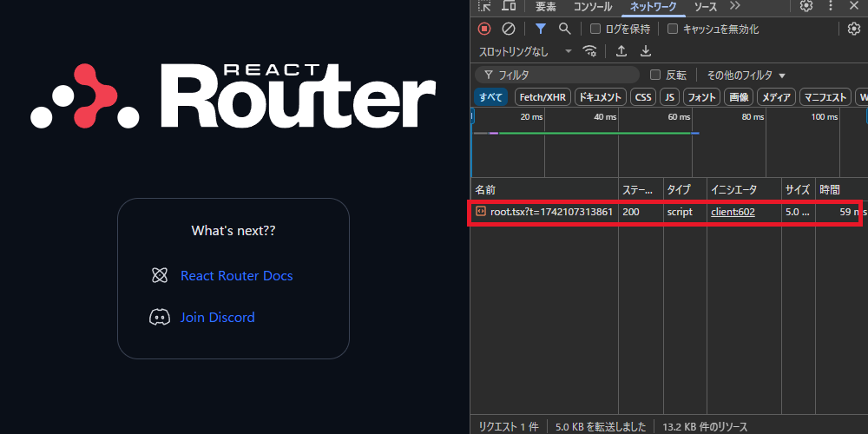Open network conditions wifi-gear icon
Image resolution: width=868 pixels, height=434 pixels.
click(590, 51)
